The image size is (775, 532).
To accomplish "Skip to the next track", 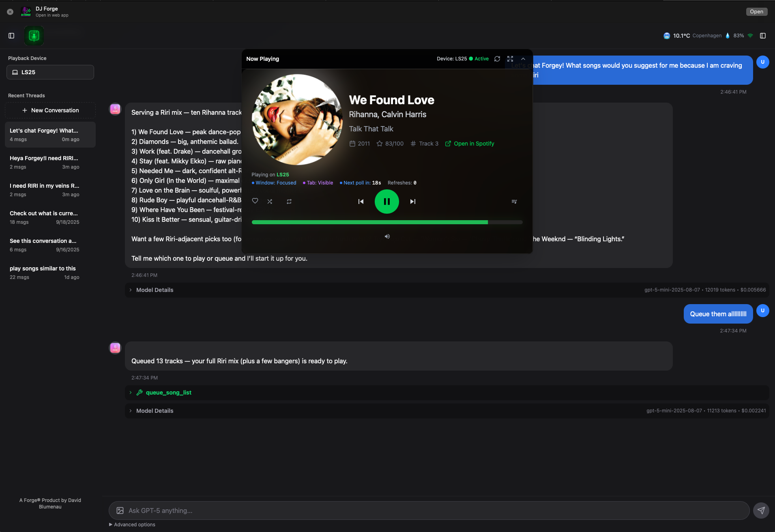I will click(412, 202).
